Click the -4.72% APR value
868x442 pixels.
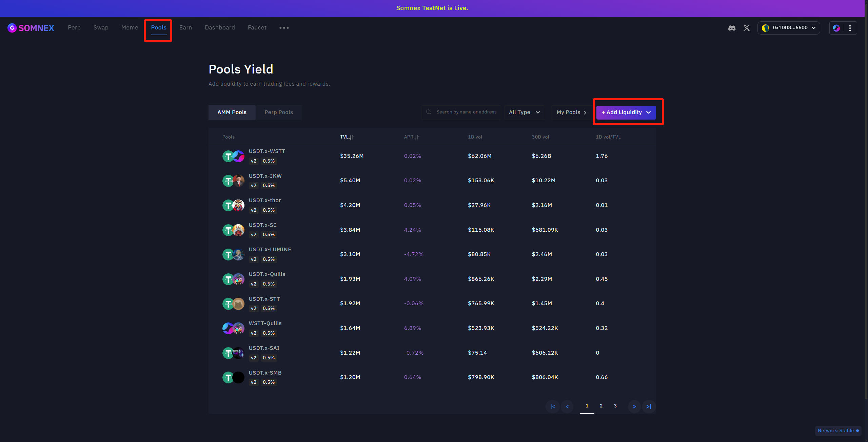point(414,254)
